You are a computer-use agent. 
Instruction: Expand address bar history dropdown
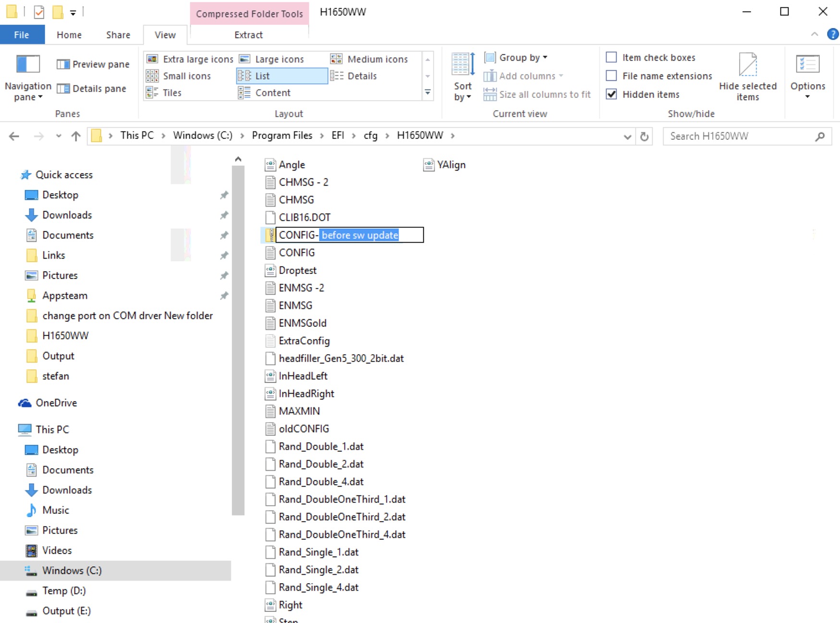tap(627, 137)
